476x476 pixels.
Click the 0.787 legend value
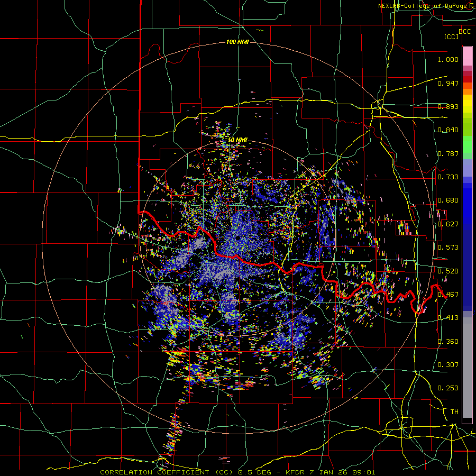pyautogui.click(x=448, y=153)
